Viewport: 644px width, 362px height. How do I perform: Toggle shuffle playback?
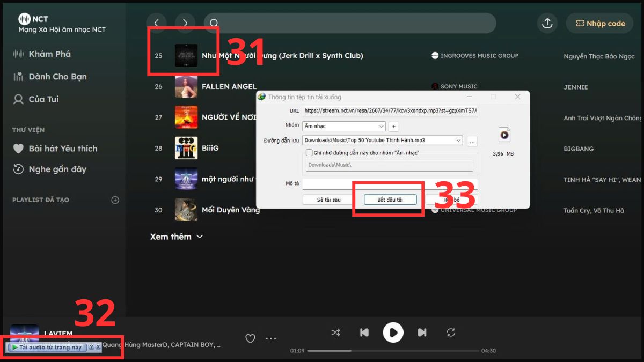click(335, 333)
